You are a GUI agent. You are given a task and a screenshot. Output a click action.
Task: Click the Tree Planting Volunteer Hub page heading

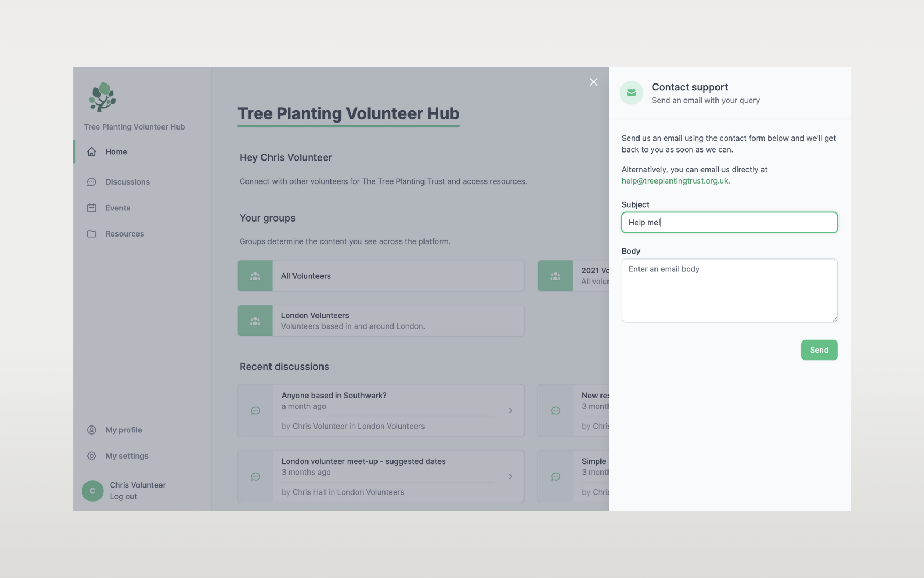pos(348,113)
